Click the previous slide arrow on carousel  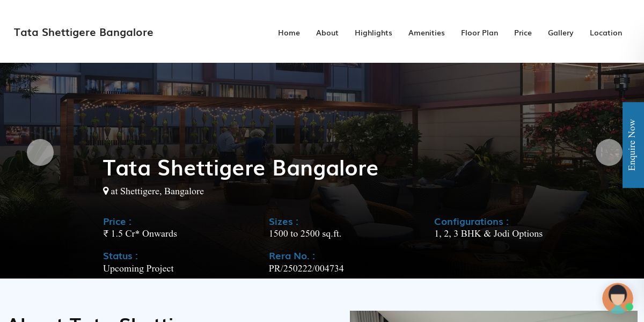(x=40, y=152)
